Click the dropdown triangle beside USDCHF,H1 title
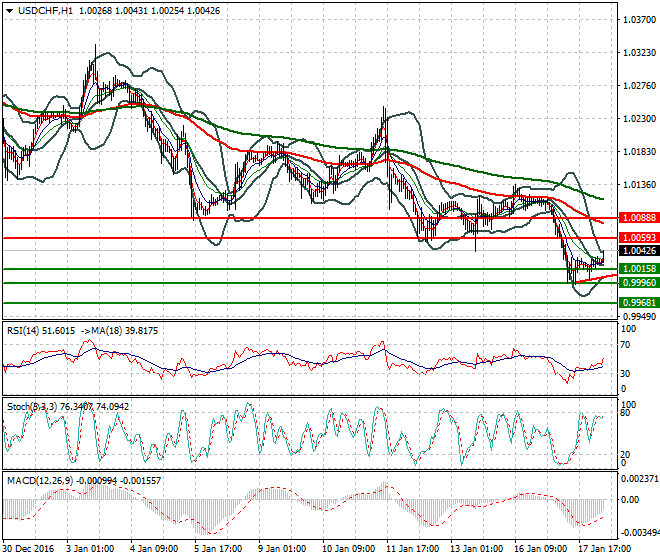This screenshot has height=560, width=660. (x=9, y=10)
